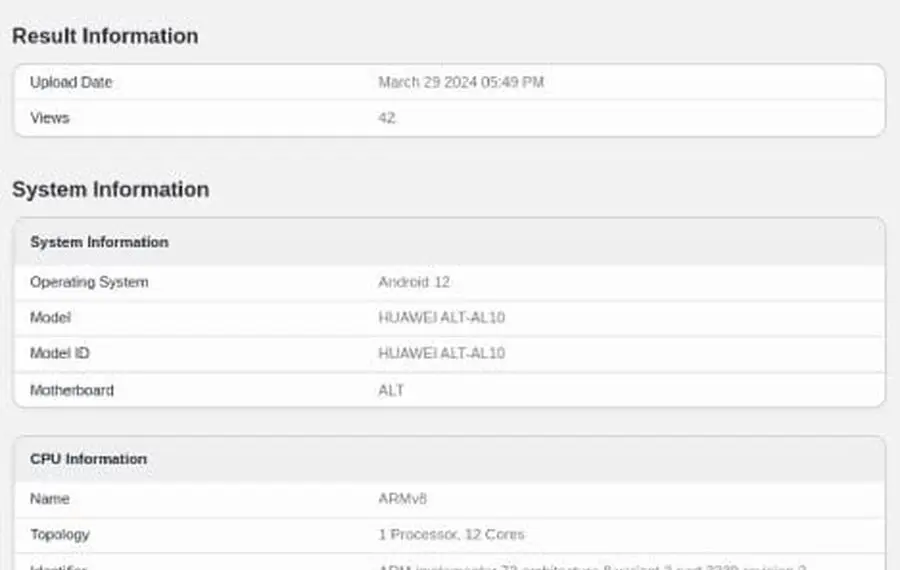Screen dimensions: 900x570
Task: Click the HUAWEI ALT-AL10 Model ID value
Action: (x=441, y=353)
